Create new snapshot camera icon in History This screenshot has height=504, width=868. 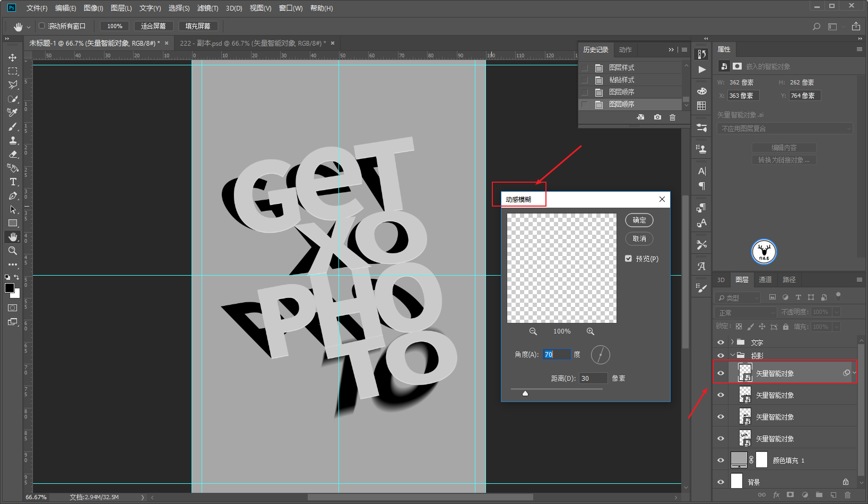657,117
